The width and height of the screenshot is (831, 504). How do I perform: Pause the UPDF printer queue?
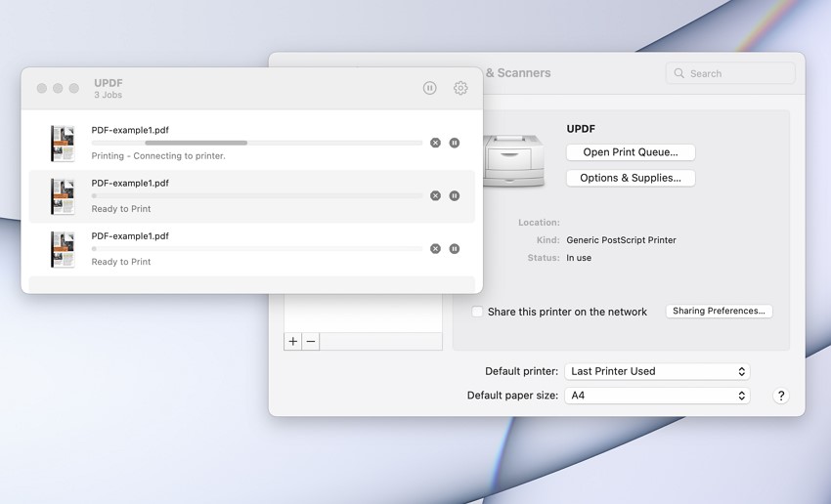429,88
